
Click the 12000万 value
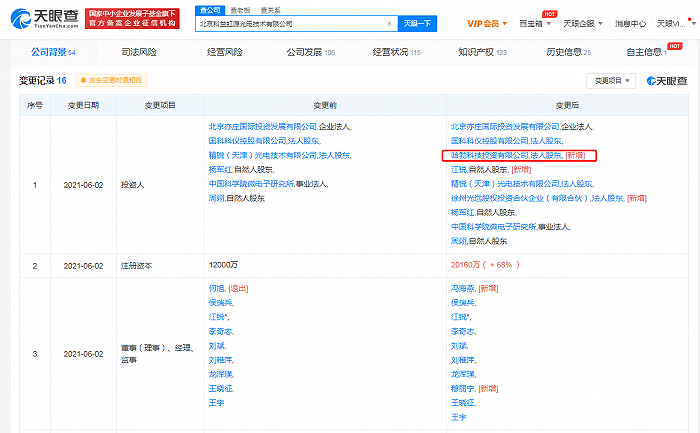(x=223, y=265)
